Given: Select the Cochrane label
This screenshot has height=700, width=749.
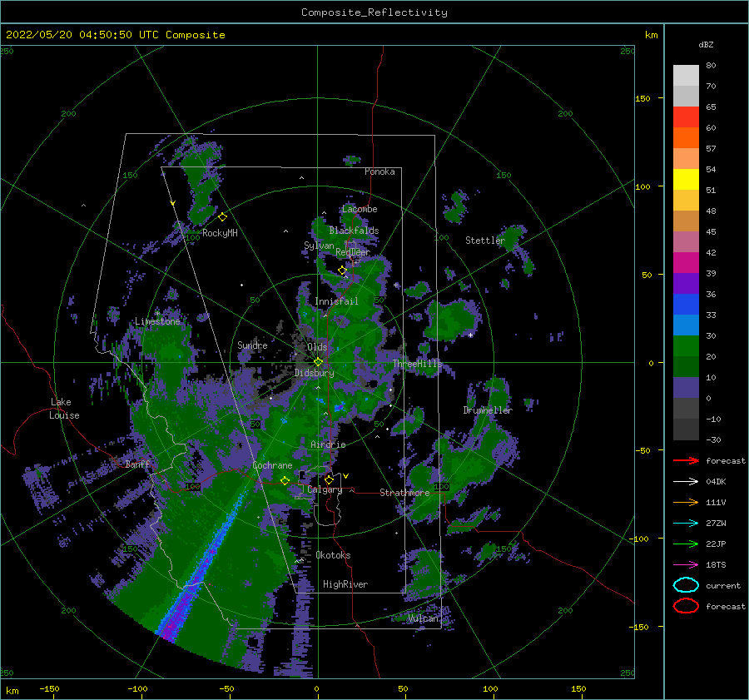Looking at the screenshot, I should tap(272, 465).
